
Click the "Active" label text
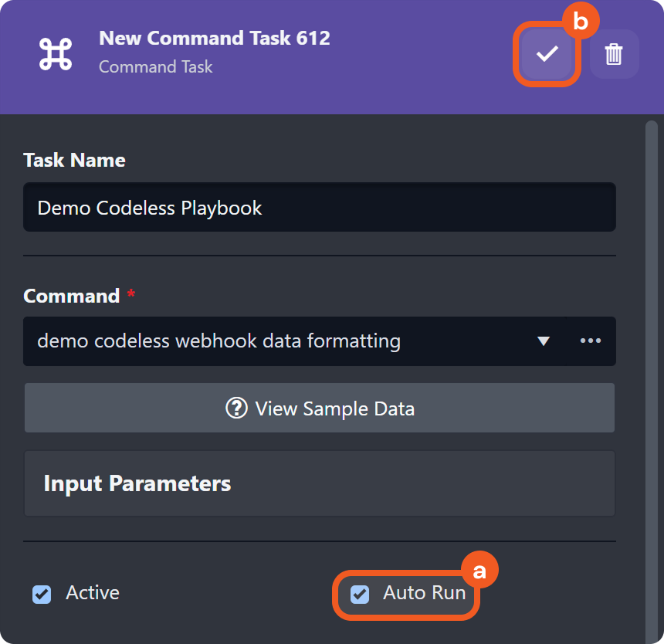pos(93,593)
